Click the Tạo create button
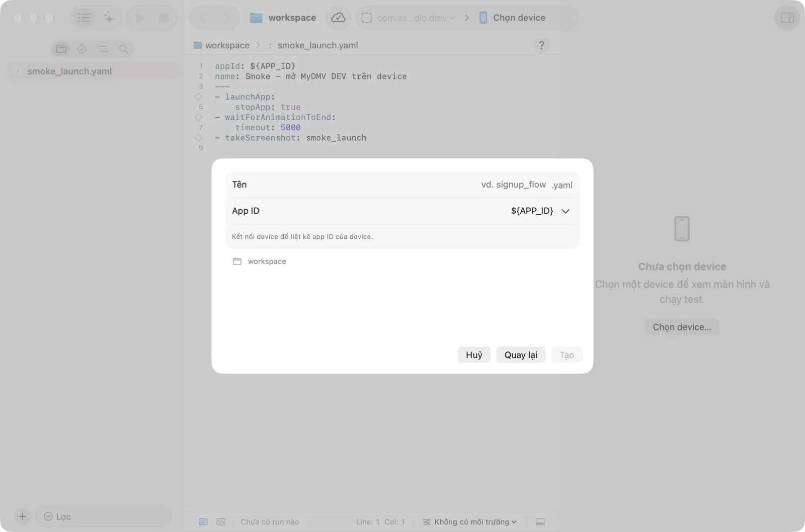The image size is (805, 532). click(567, 355)
